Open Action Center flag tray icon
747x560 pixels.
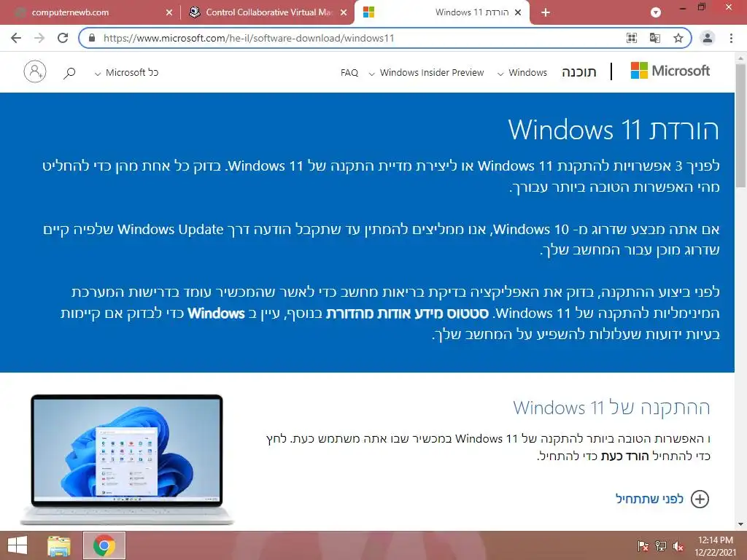(643, 545)
